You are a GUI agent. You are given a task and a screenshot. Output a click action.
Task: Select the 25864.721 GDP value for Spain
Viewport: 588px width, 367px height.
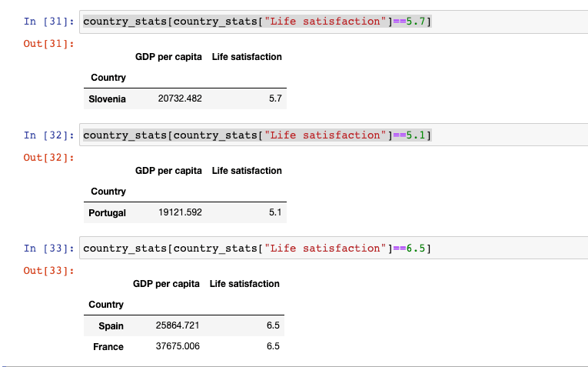click(178, 326)
